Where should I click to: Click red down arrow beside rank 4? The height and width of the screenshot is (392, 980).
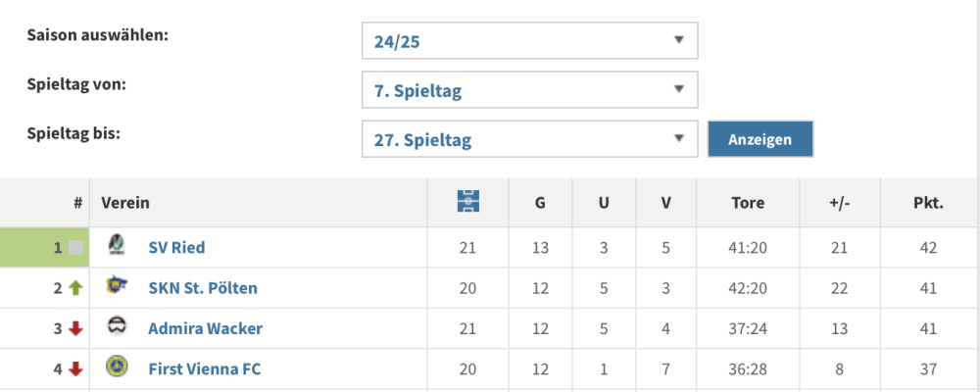point(75,369)
